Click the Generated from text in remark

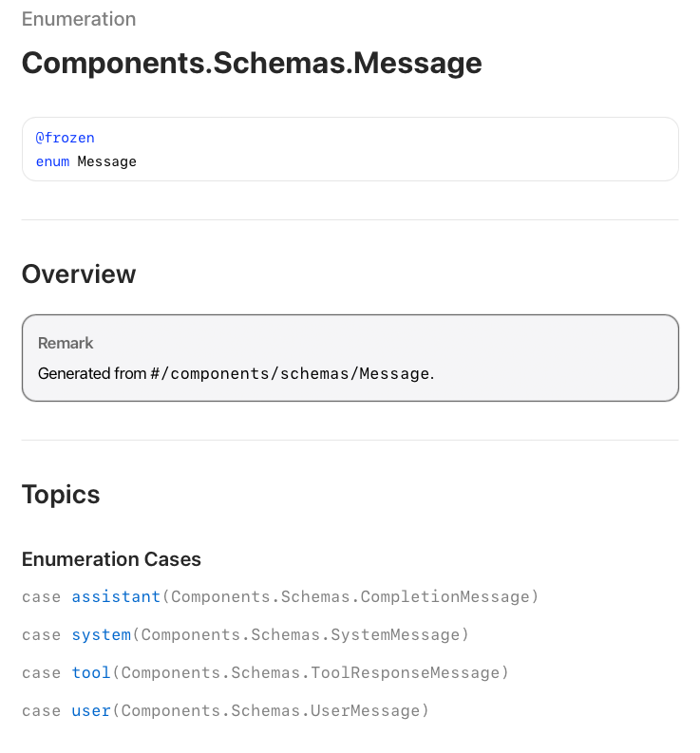coord(92,374)
